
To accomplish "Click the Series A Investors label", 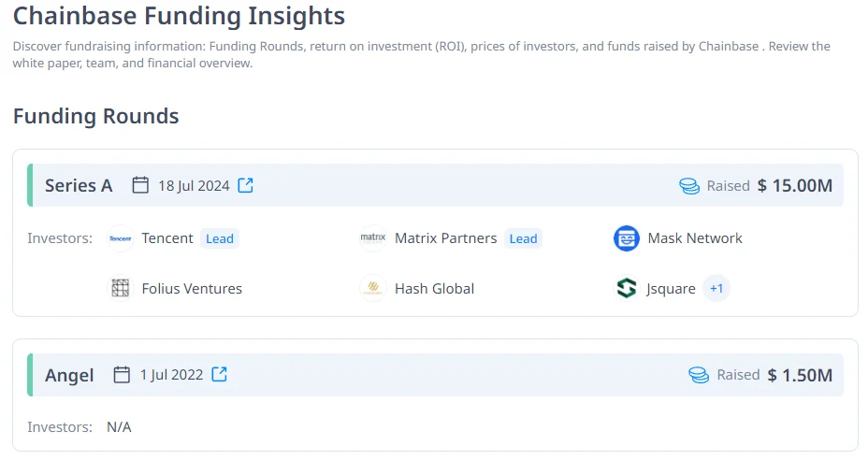I will point(60,238).
